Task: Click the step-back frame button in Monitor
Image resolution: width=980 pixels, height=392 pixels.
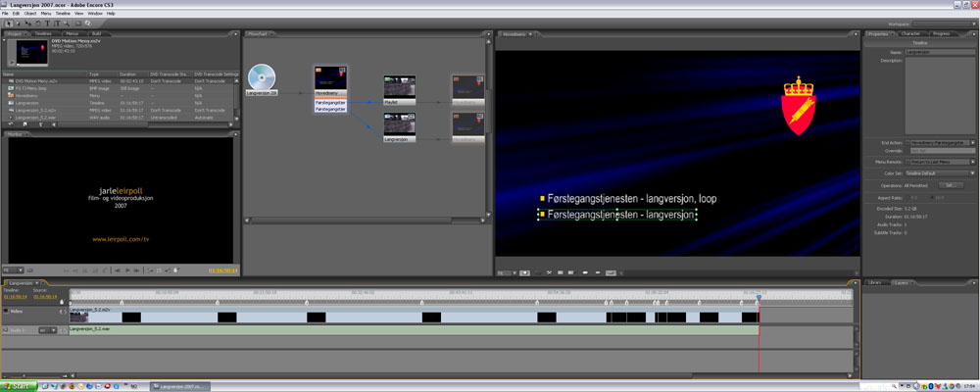Action: (x=118, y=270)
